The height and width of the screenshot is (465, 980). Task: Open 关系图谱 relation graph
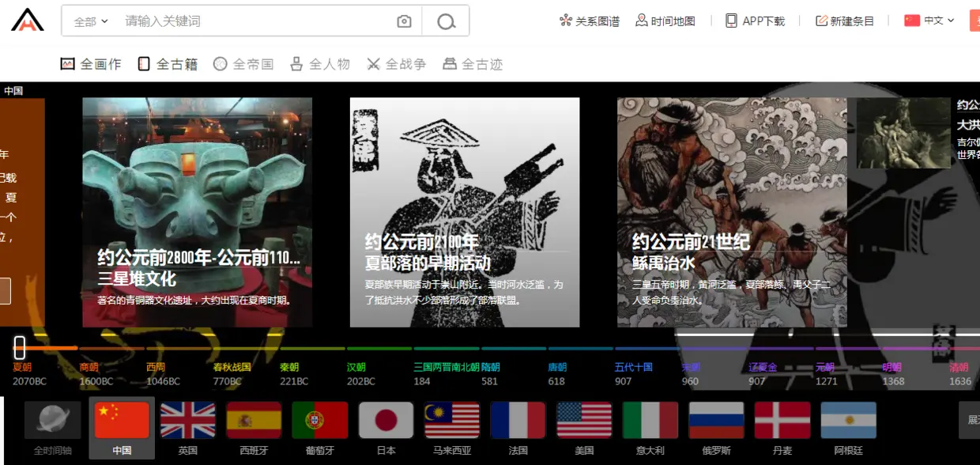[x=590, y=21]
